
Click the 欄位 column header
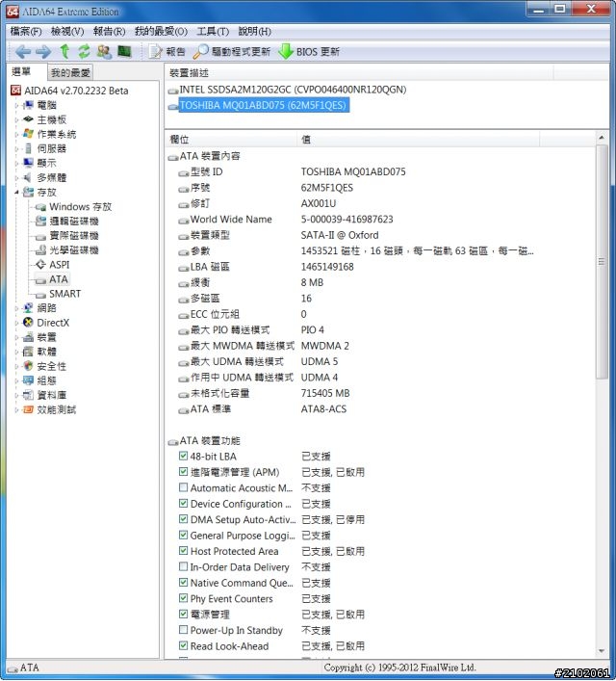click(230, 140)
